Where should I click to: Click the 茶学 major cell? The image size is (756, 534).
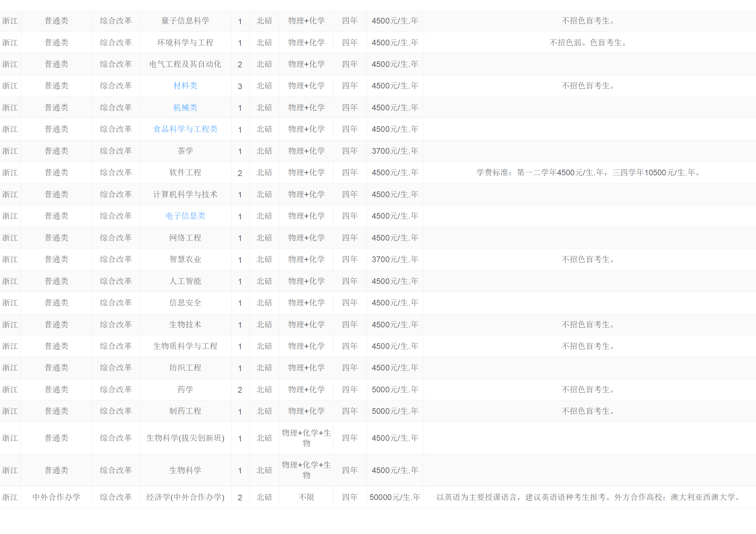coord(185,151)
